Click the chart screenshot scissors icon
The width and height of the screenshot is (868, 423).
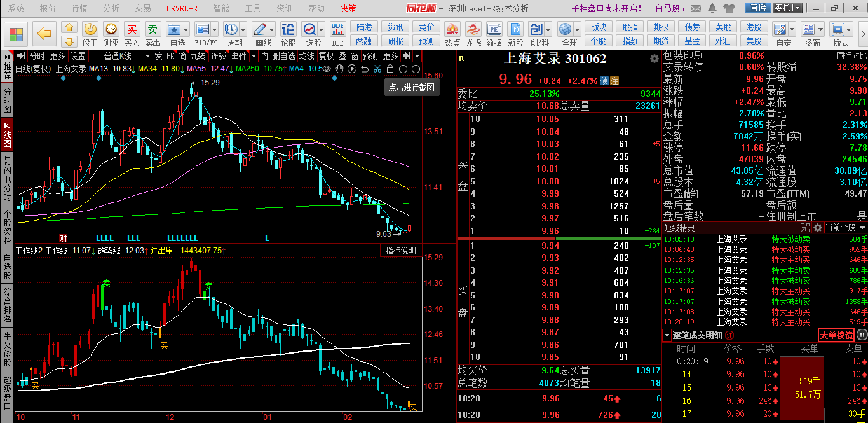click(x=377, y=69)
